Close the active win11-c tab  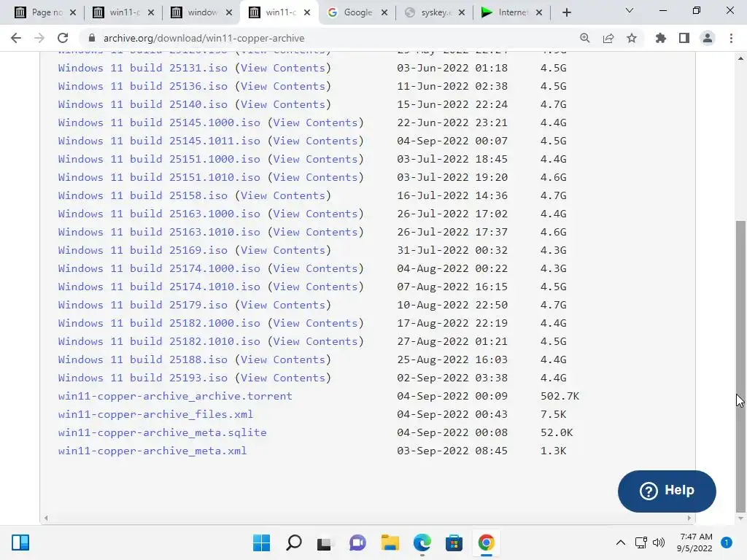[307, 13]
